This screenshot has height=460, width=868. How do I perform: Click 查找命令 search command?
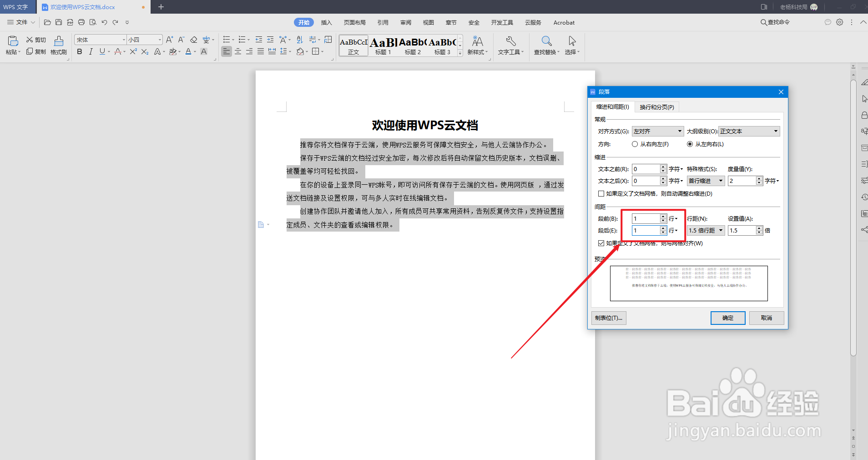click(775, 22)
